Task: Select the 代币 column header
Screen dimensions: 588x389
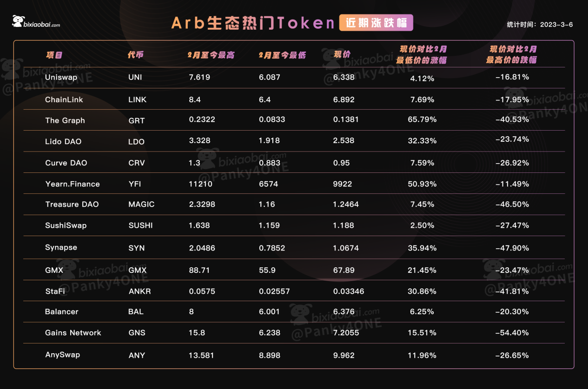Action: point(136,55)
